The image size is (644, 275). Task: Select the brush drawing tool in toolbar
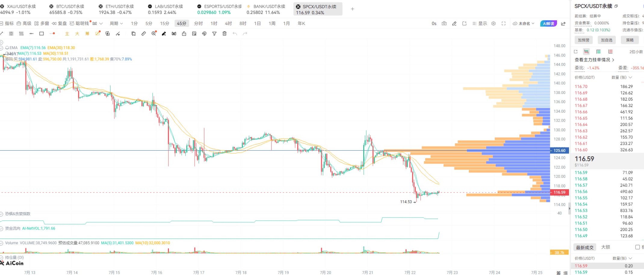click(x=164, y=33)
